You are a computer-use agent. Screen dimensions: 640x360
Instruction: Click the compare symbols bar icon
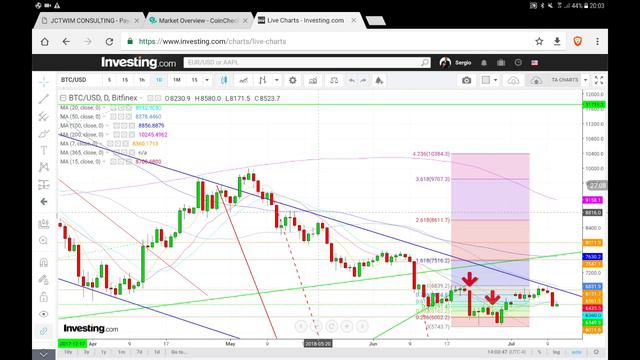(x=262, y=80)
